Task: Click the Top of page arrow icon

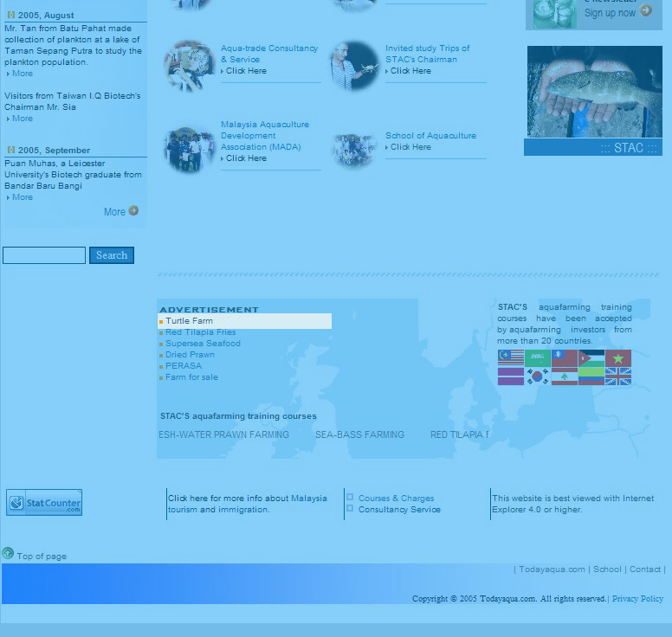Action: click(x=8, y=554)
